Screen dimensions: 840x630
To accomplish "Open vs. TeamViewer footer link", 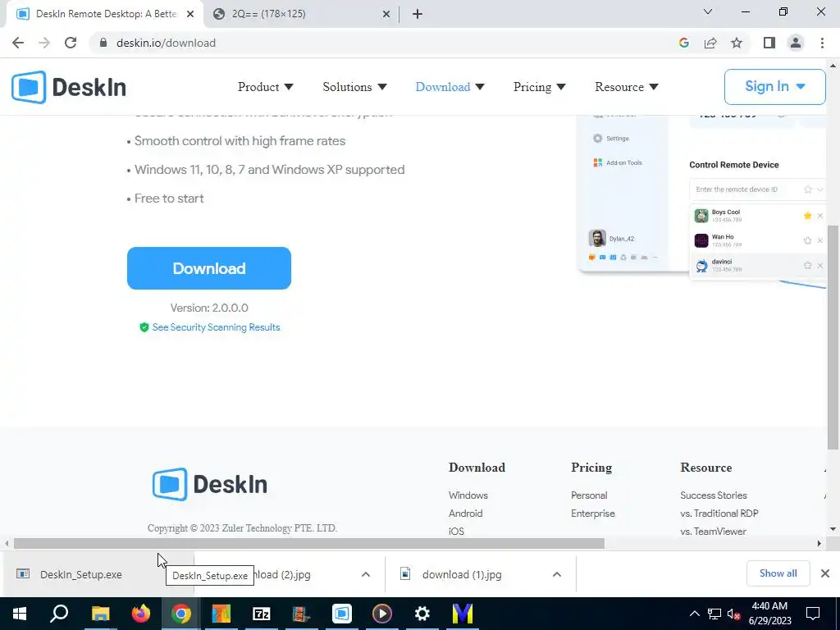I will coord(713,532).
